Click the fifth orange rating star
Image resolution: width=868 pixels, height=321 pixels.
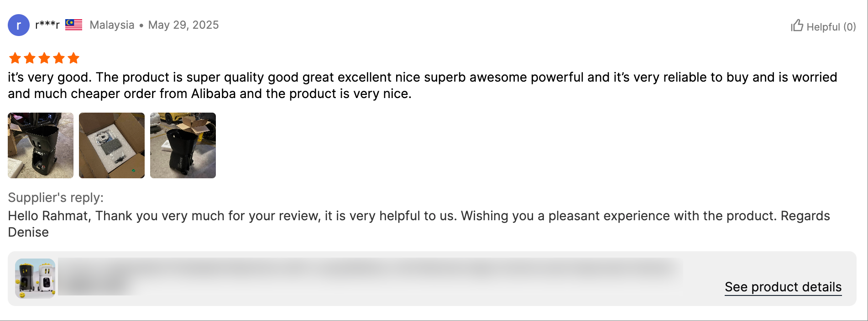click(x=73, y=58)
